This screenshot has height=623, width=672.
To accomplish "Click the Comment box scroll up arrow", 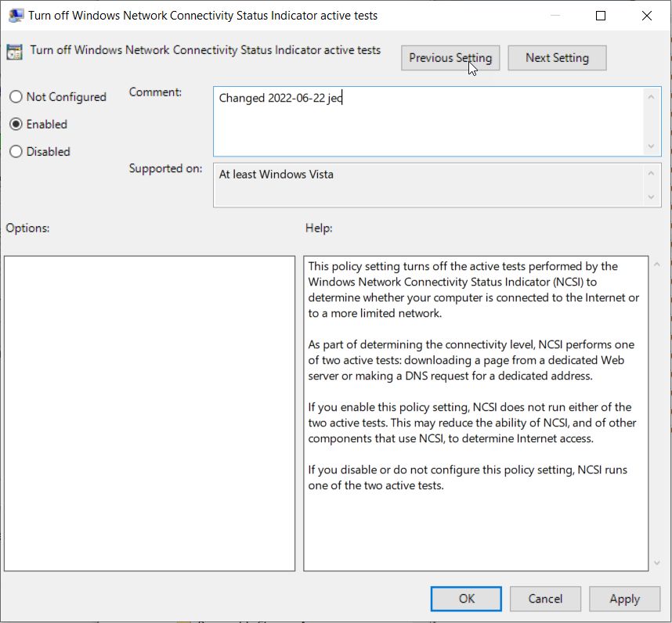I will pos(651,97).
